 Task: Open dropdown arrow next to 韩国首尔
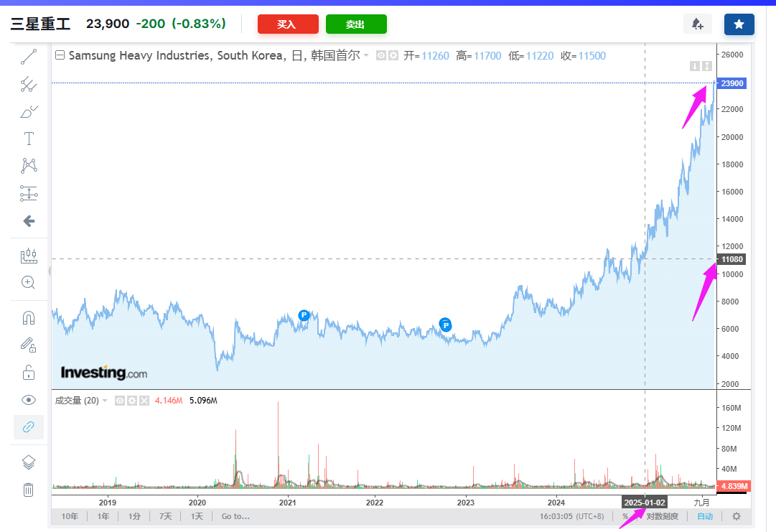tap(366, 55)
